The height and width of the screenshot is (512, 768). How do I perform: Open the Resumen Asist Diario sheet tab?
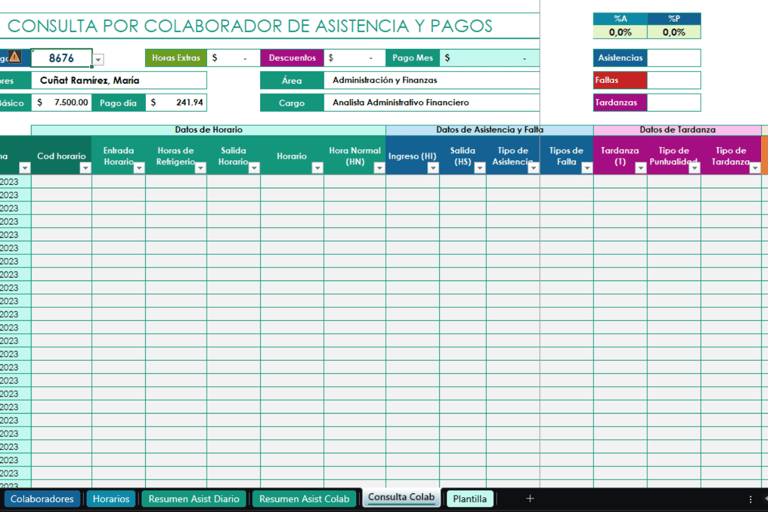click(x=194, y=499)
